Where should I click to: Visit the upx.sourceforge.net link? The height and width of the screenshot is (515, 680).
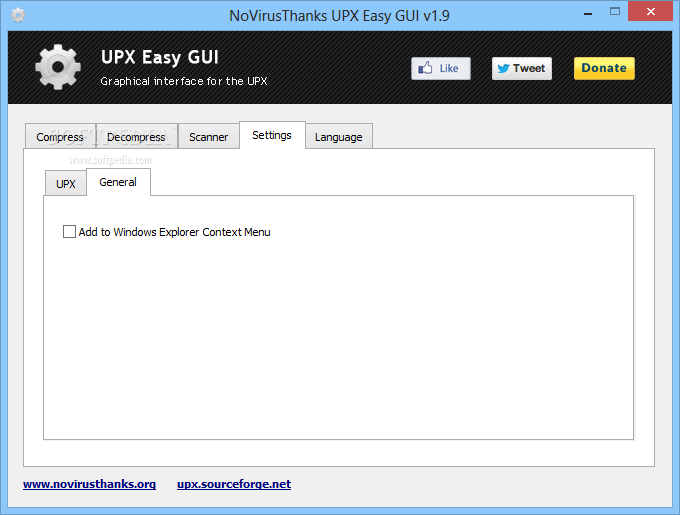pos(234,484)
